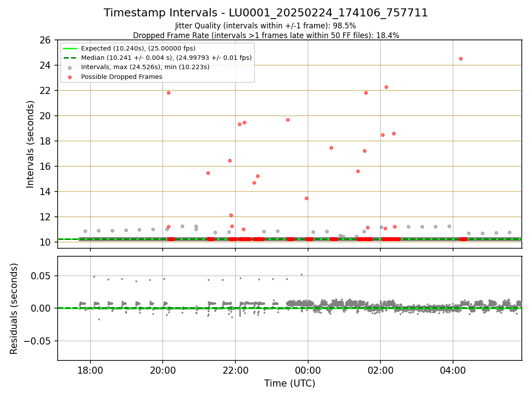Click the 'Time (UTC)' x-axis label
532x399 pixels.
(289, 383)
